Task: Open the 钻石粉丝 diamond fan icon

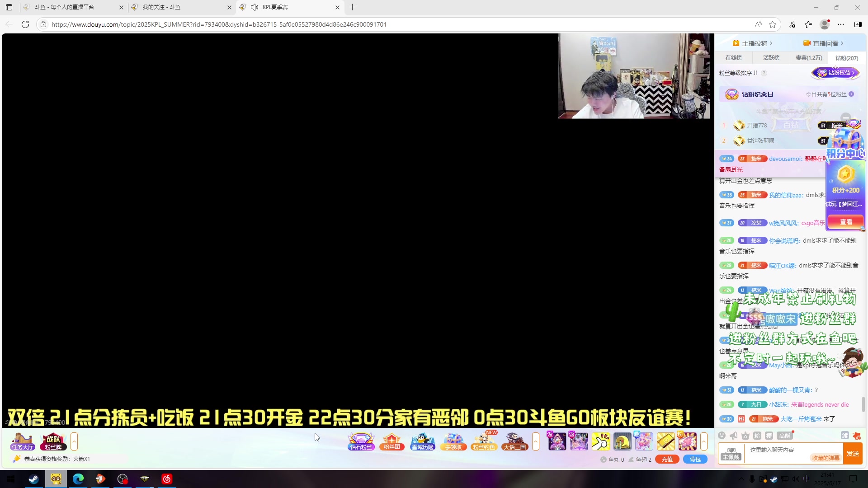Action: coord(361,441)
